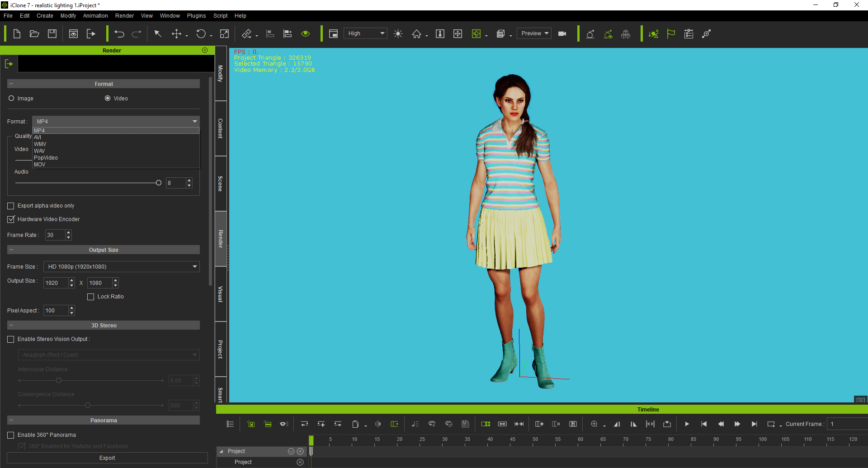Increase Pixel Aspect with up arrow
The image size is (868, 468).
pos(71,308)
